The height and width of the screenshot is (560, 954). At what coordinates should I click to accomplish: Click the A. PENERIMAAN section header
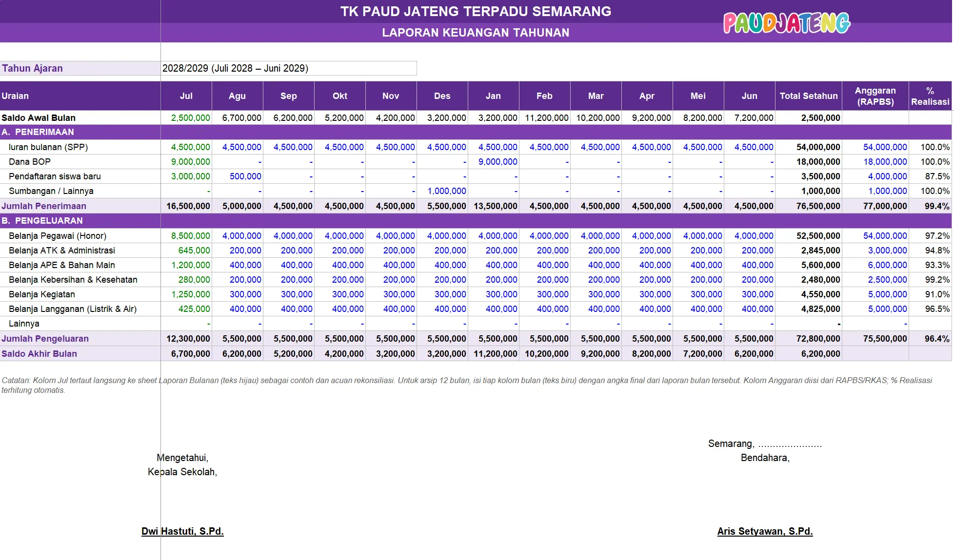coord(476,132)
